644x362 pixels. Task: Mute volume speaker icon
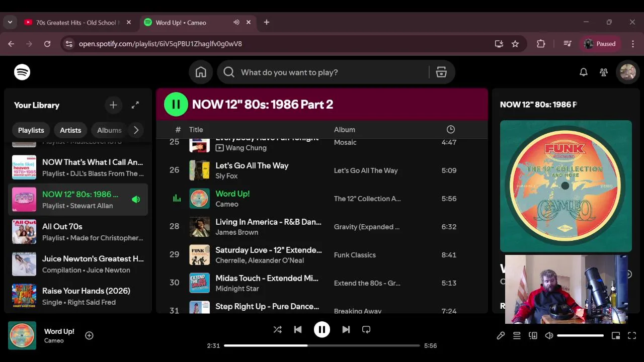549,335
